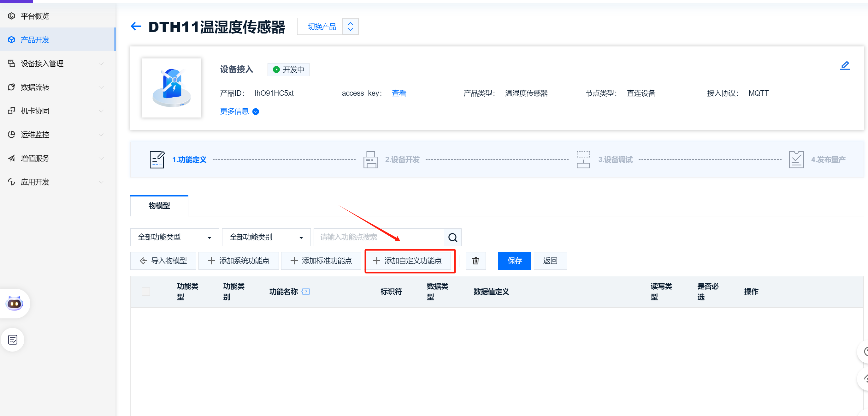Click the 查看 access_key link
This screenshot has height=416, width=868.
point(399,93)
